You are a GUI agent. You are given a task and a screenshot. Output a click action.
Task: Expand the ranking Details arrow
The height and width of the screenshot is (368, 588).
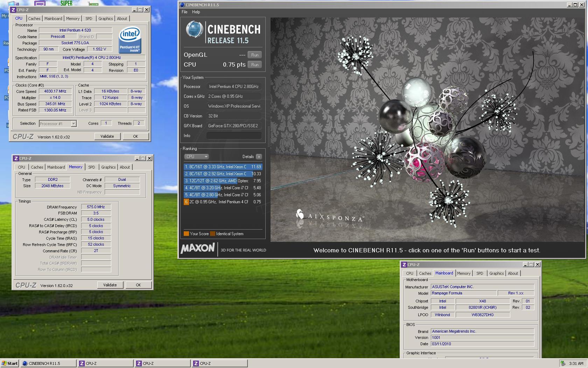259,157
